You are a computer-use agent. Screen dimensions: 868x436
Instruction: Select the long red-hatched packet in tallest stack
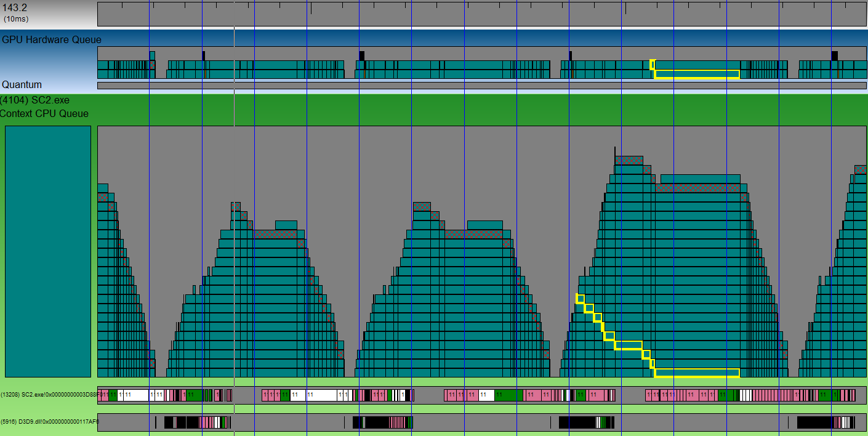[697, 188]
